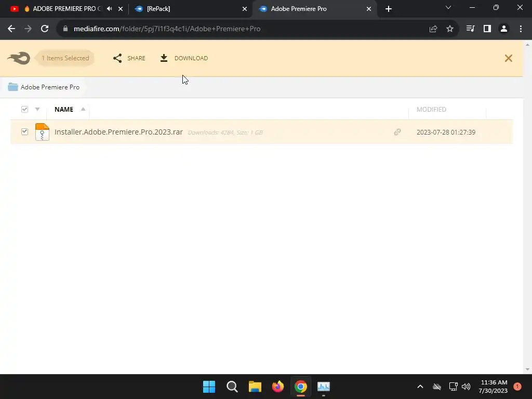Go back to the previous page
Screen dimensions: 532x399
click(11, 29)
